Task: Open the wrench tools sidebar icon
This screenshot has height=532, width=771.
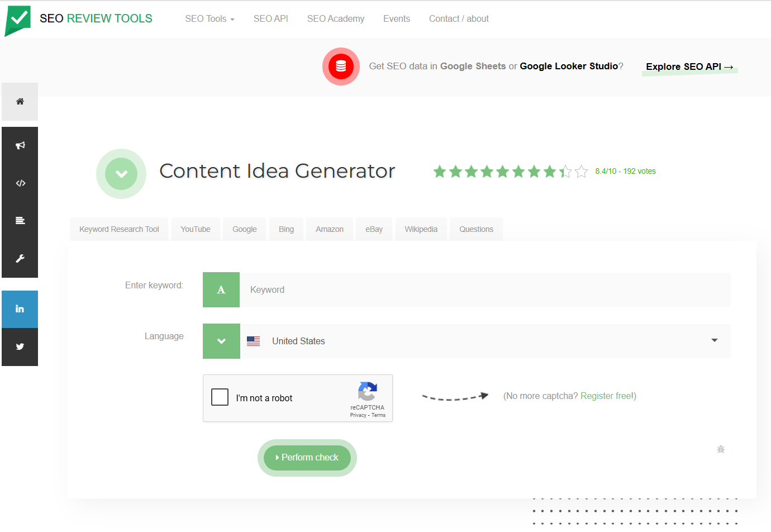Action: point(20,259)
